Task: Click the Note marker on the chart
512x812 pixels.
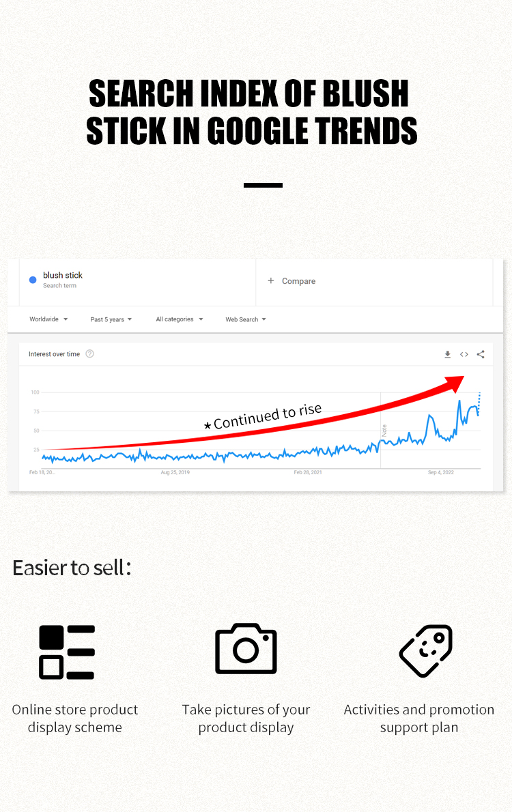Action: point(384,431)
